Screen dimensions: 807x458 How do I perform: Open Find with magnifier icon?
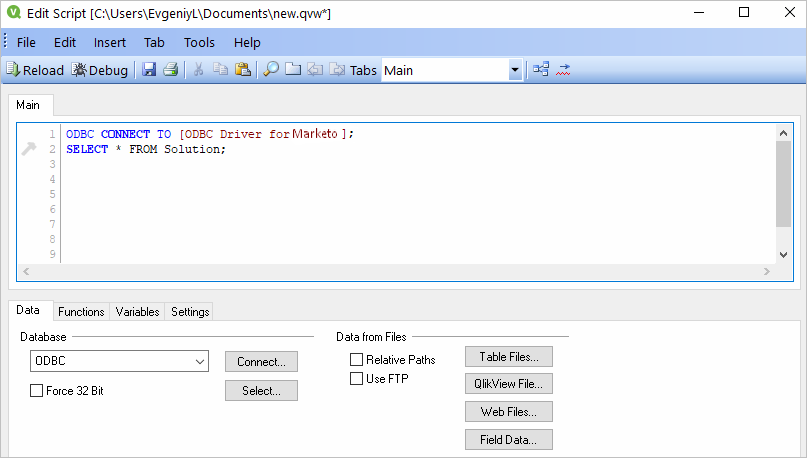(x=271, y=69)
